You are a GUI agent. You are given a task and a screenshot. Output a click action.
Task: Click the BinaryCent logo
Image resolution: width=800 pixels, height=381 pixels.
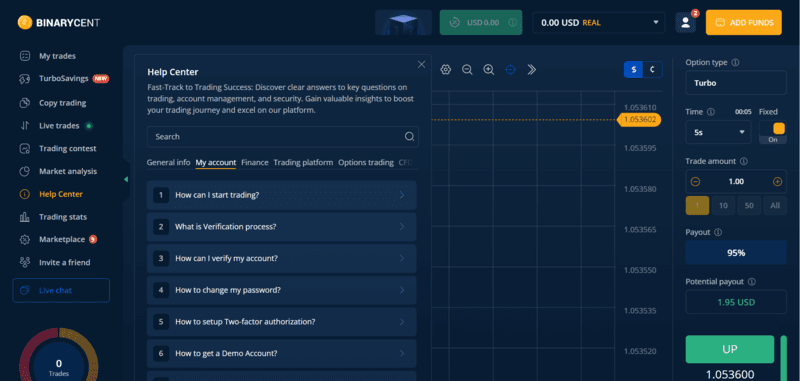click(59, 22)
